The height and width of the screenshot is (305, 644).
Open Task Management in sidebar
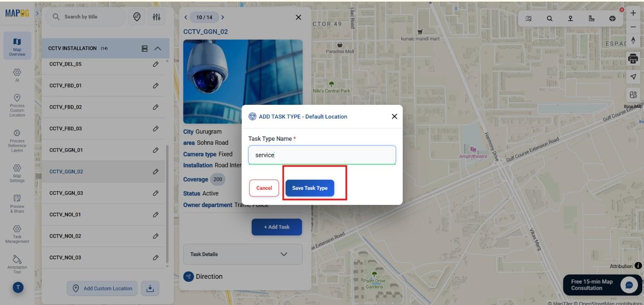point(17,233)
